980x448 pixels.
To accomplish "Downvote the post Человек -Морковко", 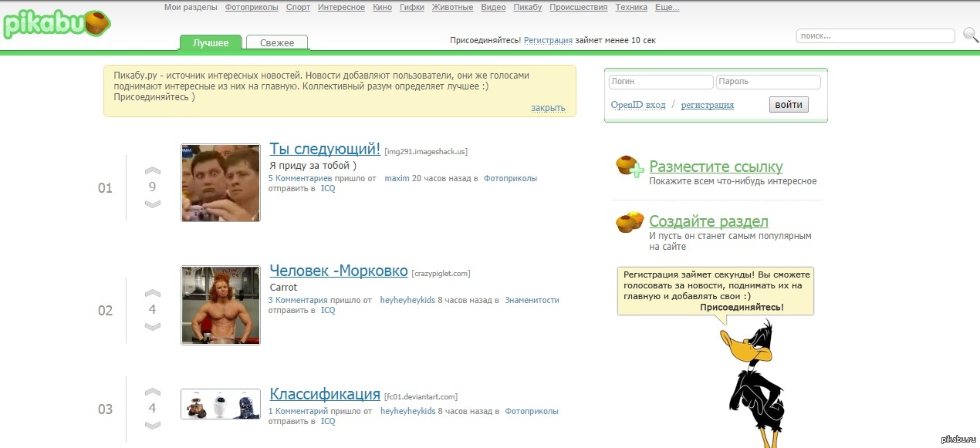I will (153, 326).
